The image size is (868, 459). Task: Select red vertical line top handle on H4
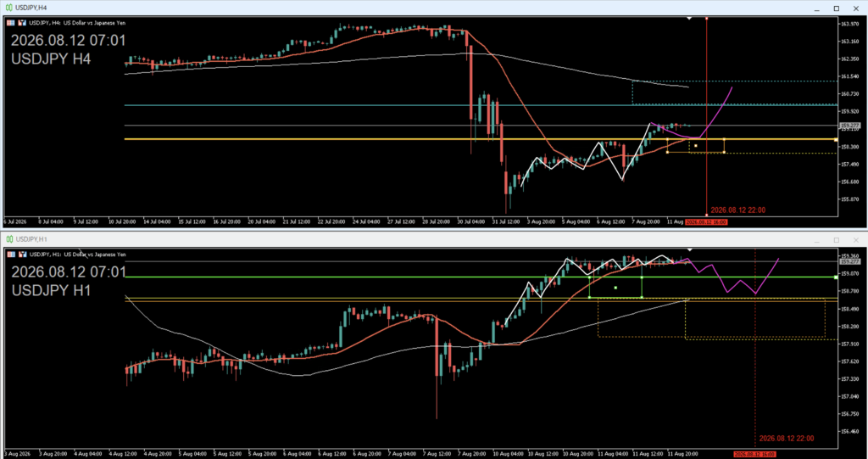tap(706, 19)
